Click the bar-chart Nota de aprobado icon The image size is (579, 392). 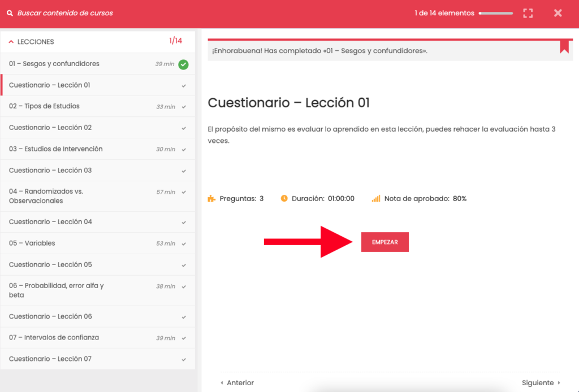376,199
